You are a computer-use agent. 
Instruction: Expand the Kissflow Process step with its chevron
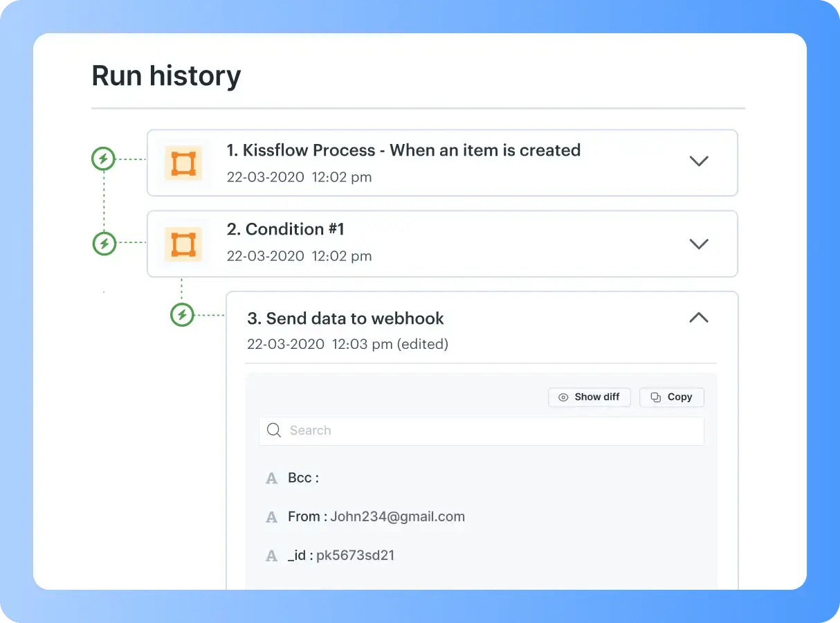pyautogui.click(x=700, y=161)
